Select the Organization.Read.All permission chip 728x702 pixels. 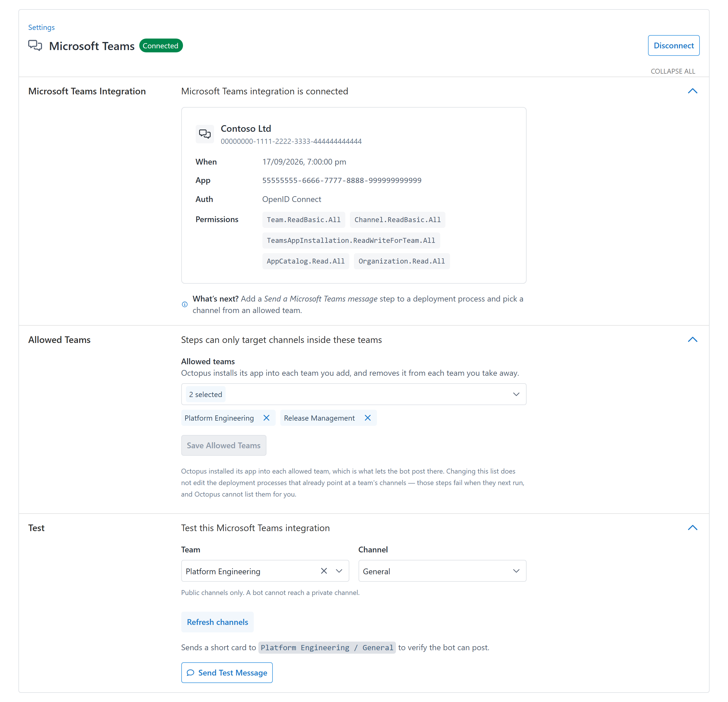[401, 261]
